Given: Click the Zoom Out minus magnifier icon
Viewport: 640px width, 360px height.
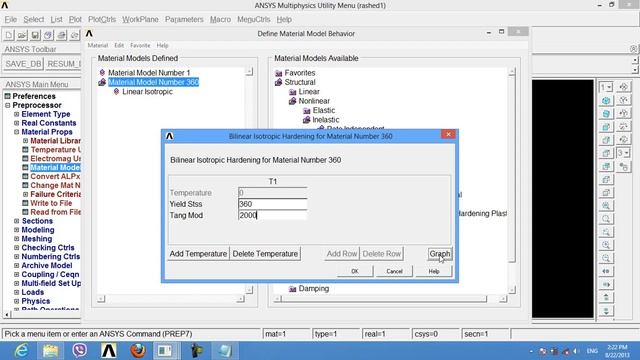Looking at the screenshot, I should [606, 258].
